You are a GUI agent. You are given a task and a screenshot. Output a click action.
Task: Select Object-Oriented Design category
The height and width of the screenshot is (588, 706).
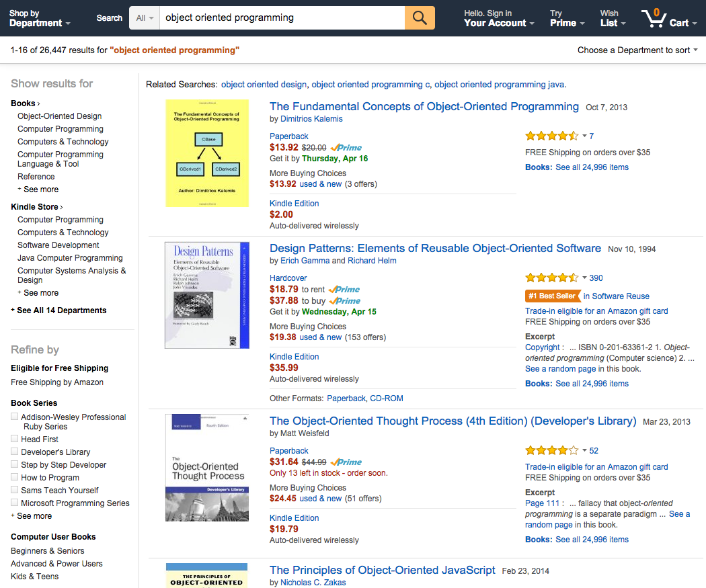click(x=59, y=116)
